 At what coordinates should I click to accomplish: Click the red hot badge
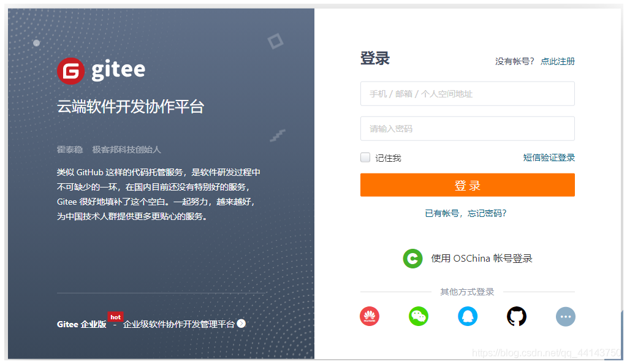point(116,317)
